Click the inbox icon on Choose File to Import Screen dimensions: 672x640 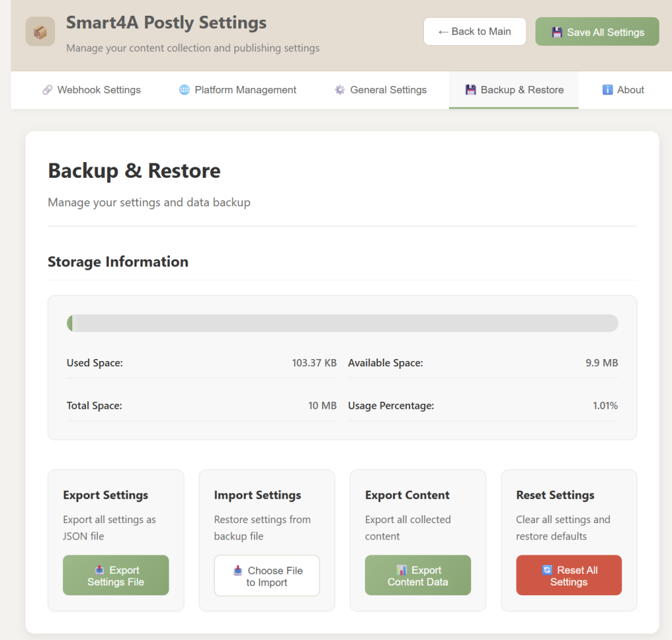point(238,570)
